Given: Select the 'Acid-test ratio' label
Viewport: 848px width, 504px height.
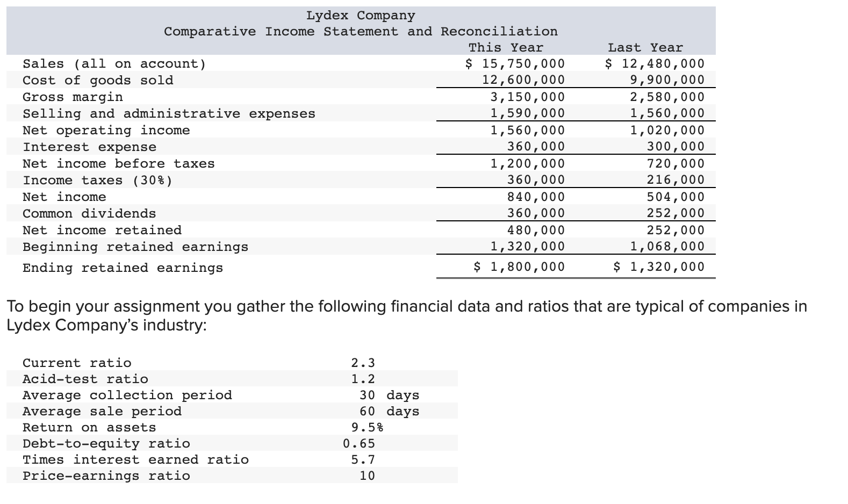Looking at the screenshot, I should (85, 379).
